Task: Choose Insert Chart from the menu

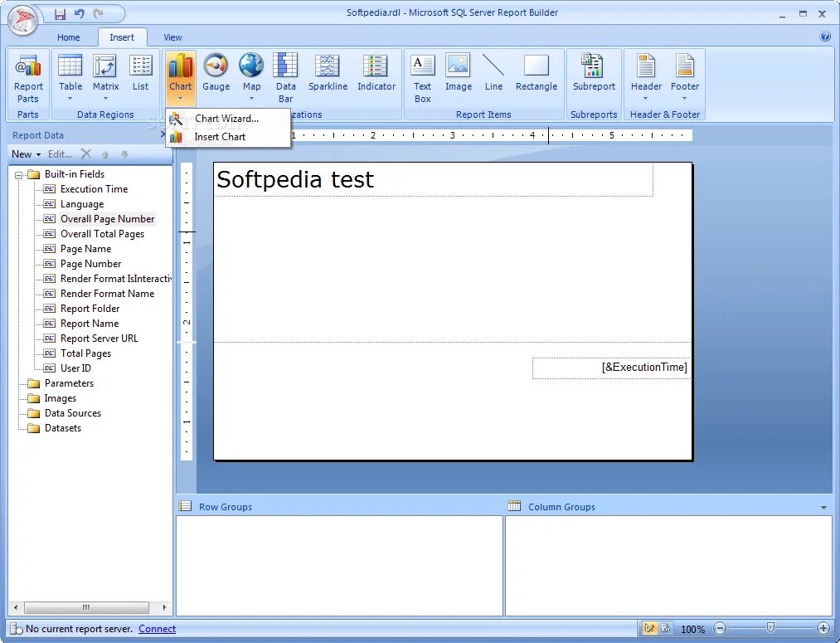Action: 228,137
